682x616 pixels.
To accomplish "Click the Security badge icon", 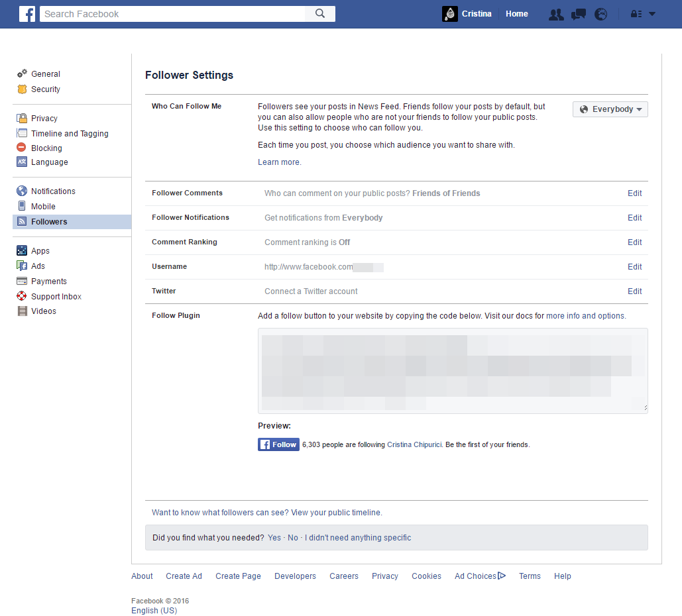I will click(22, 89).
